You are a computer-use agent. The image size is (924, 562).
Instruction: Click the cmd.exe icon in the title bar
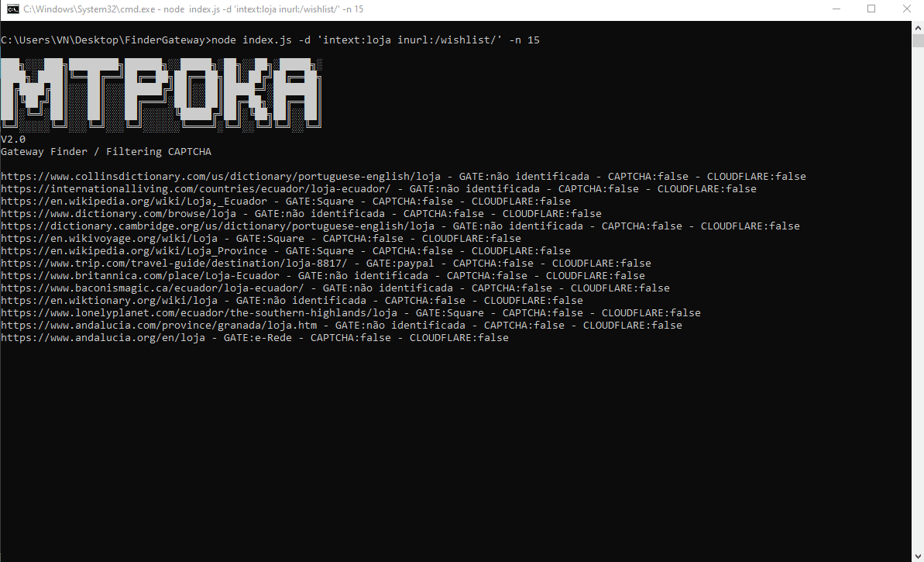(x=12, y=9)
